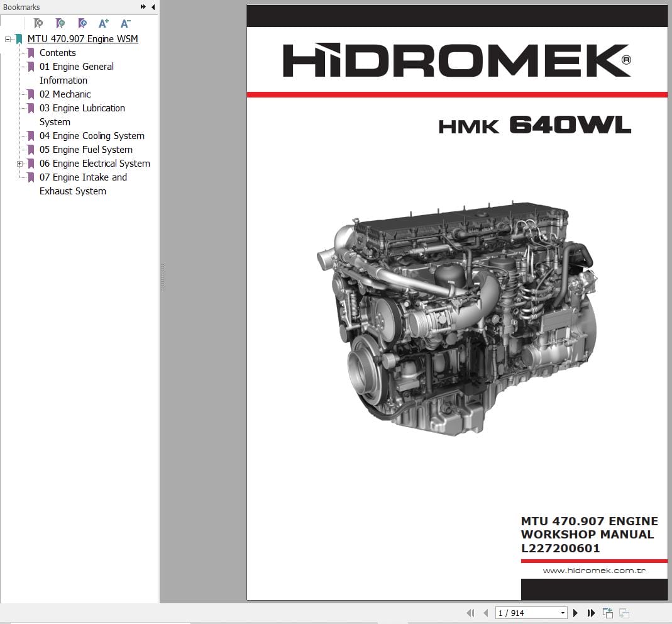This screenshot has width=672, height=624.
Task: Jump to 05 Engine Fuel System
Action: click(x=85, y=150)
